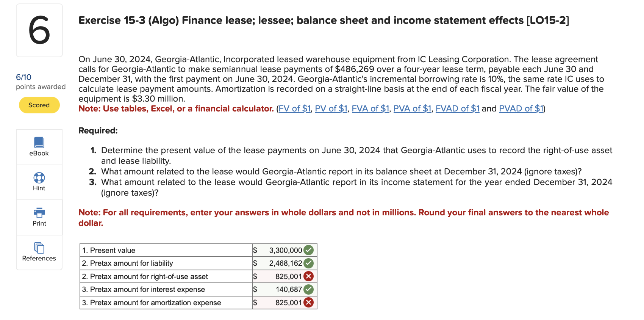Click the yellow Scored badge
Viewport: 644px width, 320px height.
coord(39,105)
